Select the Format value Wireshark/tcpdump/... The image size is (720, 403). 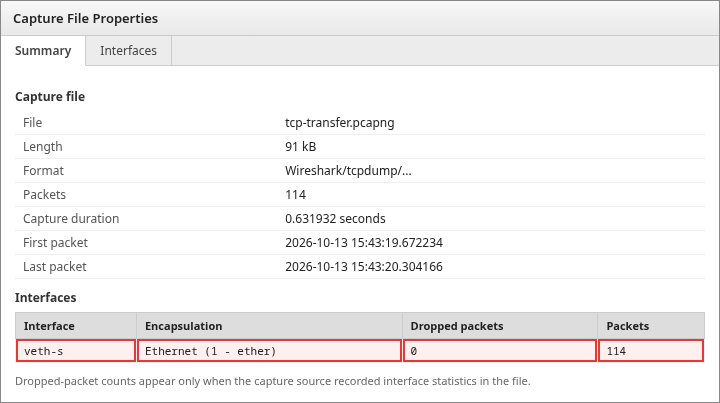pyautogui.click(x=349, y=171)
